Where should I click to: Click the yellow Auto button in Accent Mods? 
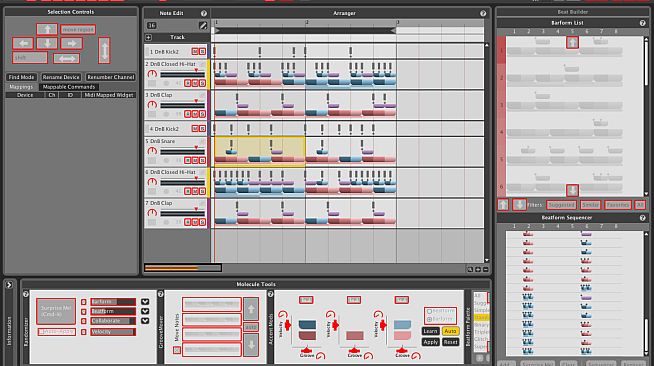[x=450, y=331]
